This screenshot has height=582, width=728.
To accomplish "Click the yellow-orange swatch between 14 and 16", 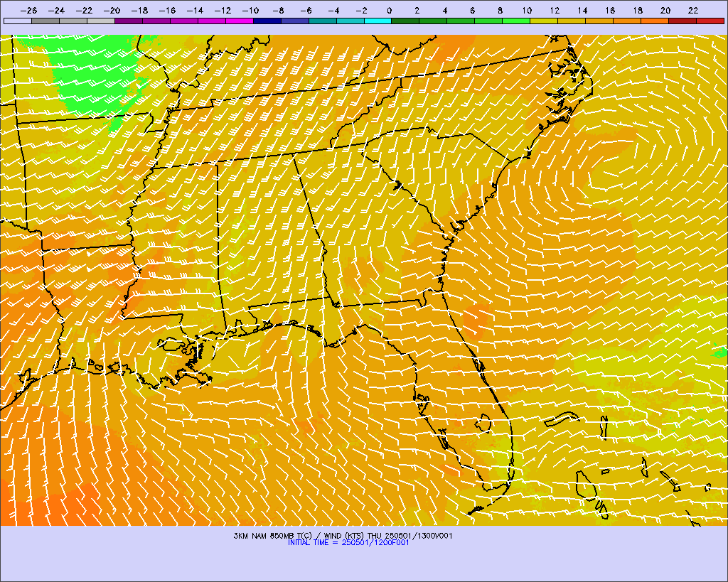I will click(599, 21).
